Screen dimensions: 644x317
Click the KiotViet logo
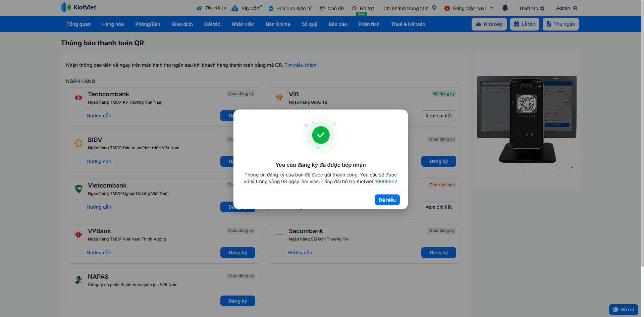[78, 7]
